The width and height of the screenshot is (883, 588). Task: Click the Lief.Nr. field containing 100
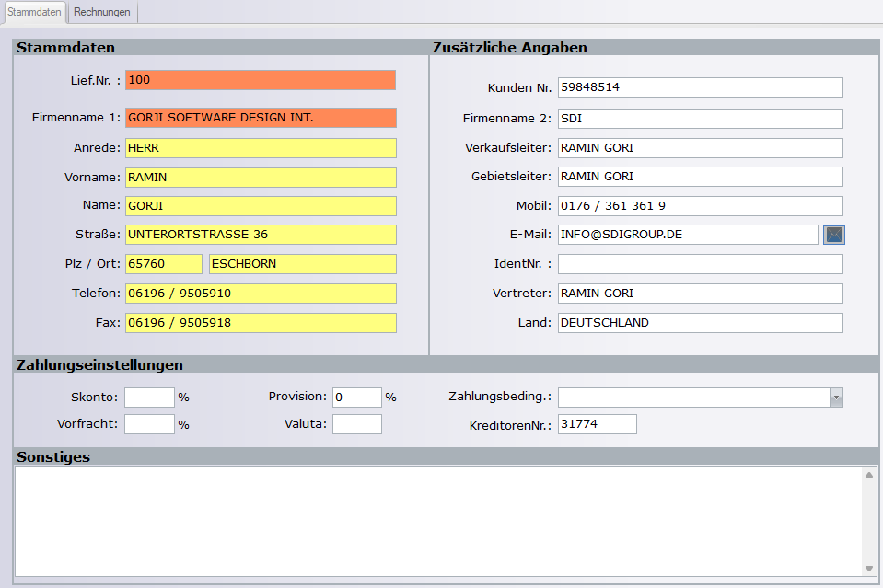pyautogui.click(x=261, y=80)
